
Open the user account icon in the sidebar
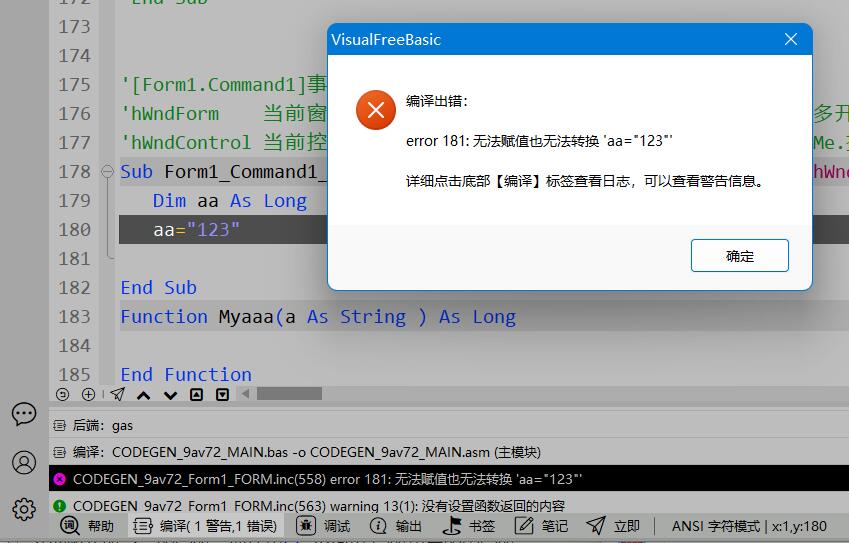pos(24,462)
